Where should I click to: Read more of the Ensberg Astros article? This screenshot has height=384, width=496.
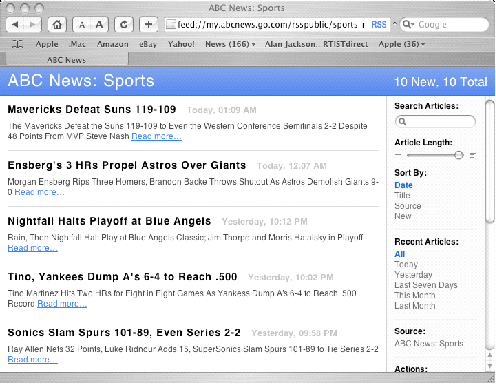[x=39, y=192]
